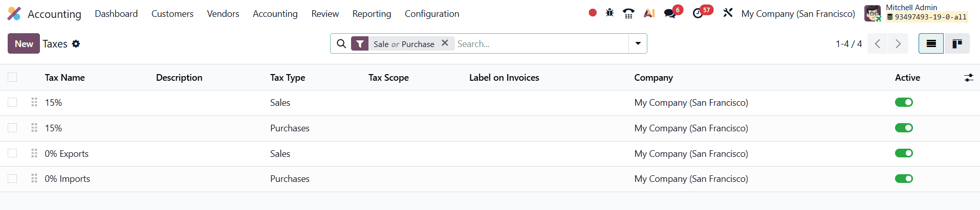980x210 pixels.
Task: Click the Taxes breadcrumb title
Action: coord(55,44)
